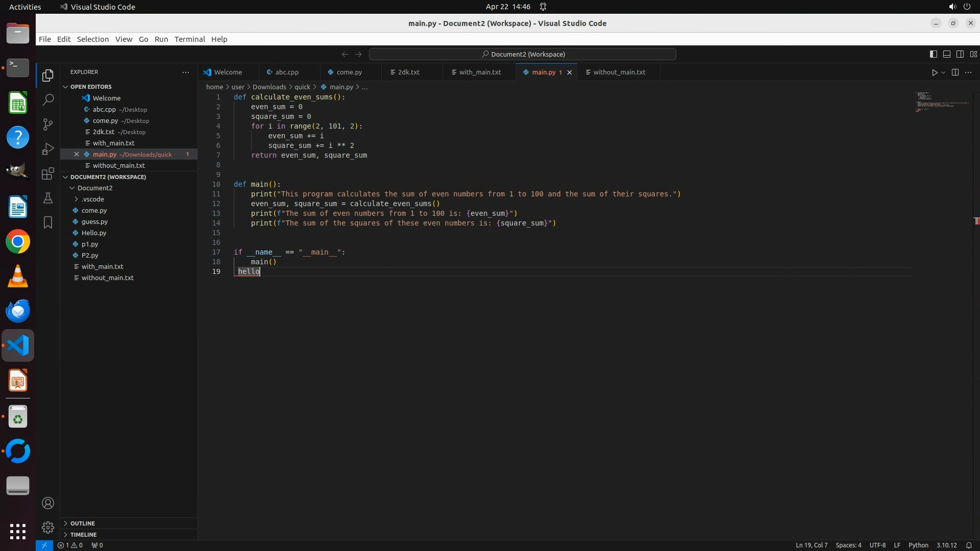Open Run and Debug view icon
This screenshot has height=551, width=980.
[48, 149]
